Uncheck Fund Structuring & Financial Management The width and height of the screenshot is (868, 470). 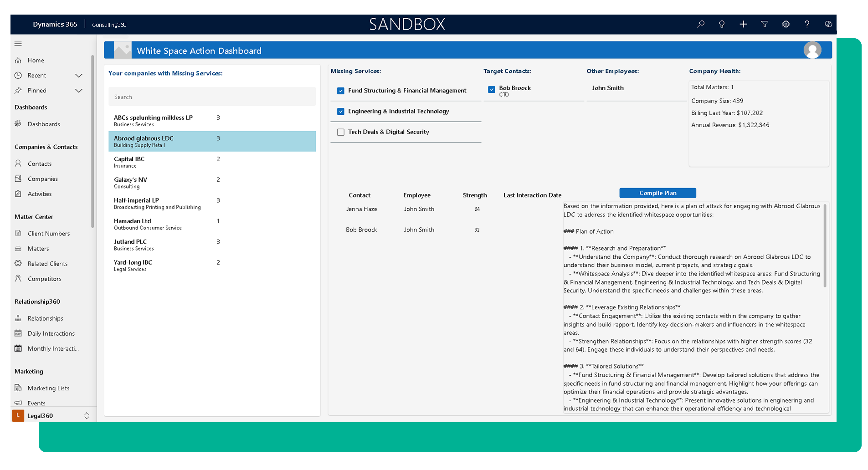click(x=341, y=91)
